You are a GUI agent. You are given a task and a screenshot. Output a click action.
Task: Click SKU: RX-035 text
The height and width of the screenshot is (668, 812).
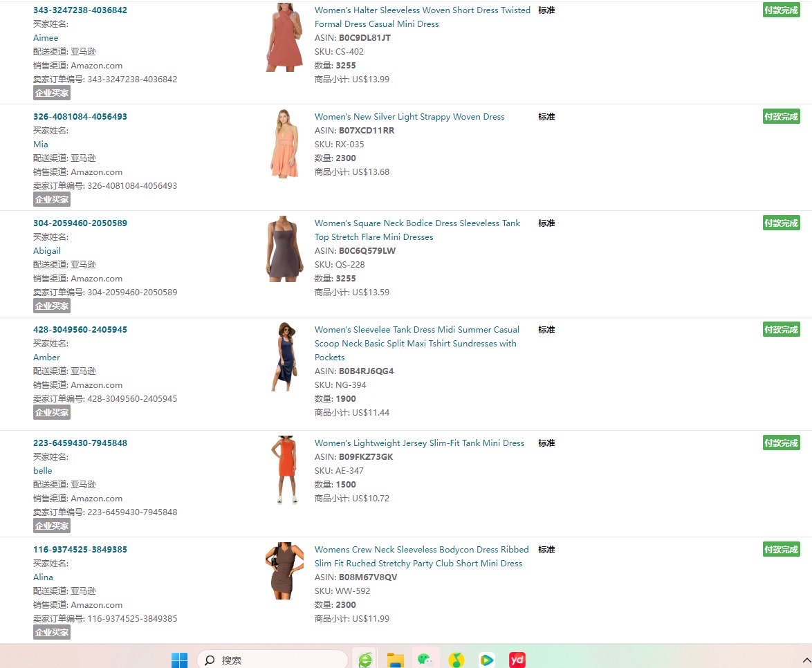[339, 145]
